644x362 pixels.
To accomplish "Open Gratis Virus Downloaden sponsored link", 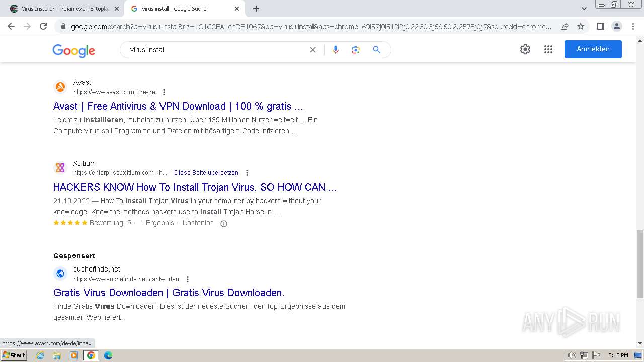I will 169,293.
